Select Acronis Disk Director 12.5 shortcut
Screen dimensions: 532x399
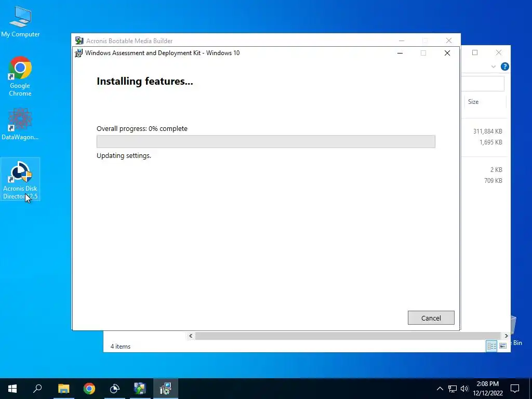(20, 179)
